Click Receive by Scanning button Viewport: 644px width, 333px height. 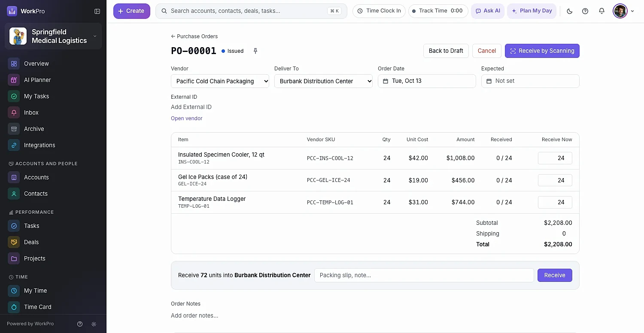pyautogui.click(x=542, y=51)
